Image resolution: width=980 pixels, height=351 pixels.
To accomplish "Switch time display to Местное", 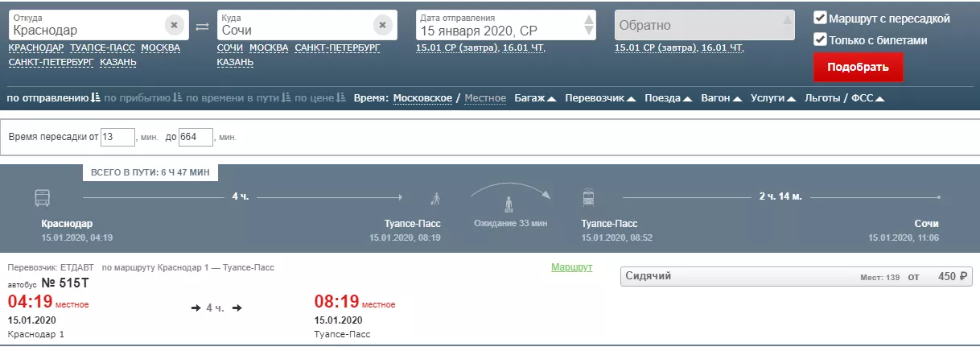I will [x=485, y=98].
